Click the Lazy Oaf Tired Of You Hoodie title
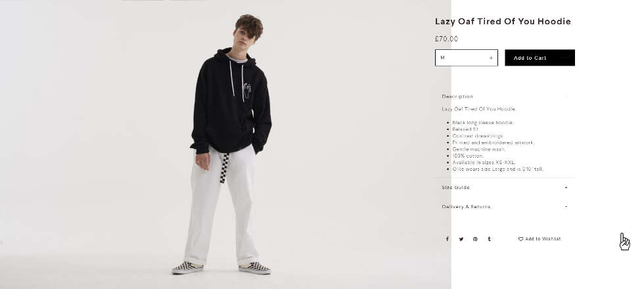 pyautogui.click(x=503, y=21)
